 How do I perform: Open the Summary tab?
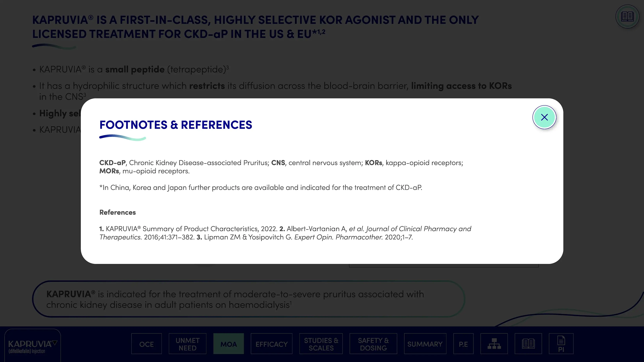pos(425,344)
